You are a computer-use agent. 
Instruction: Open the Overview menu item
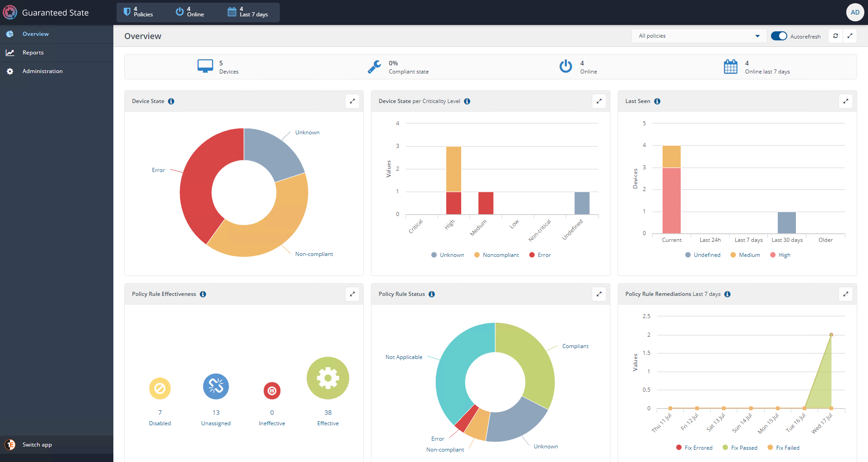(57, 34)
